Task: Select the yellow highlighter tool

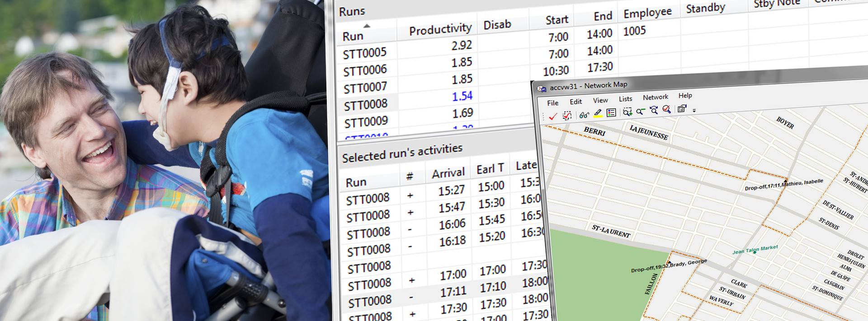Action: click(598, 113)
